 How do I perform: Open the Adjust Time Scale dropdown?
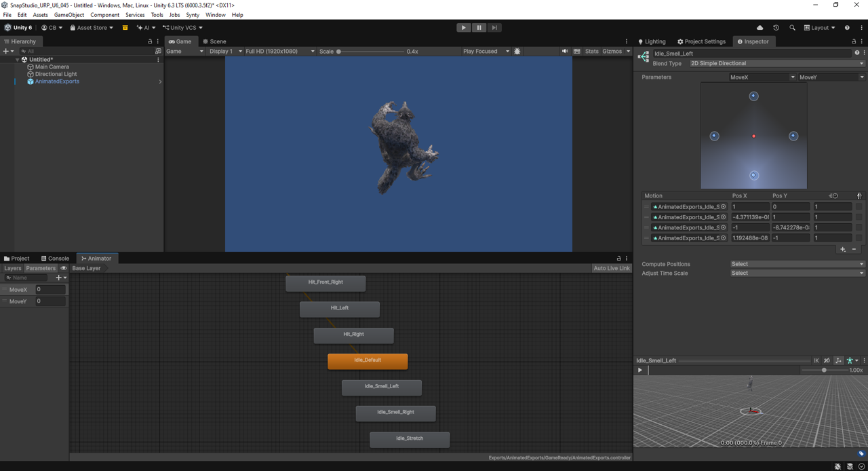(x=797, y=274)
